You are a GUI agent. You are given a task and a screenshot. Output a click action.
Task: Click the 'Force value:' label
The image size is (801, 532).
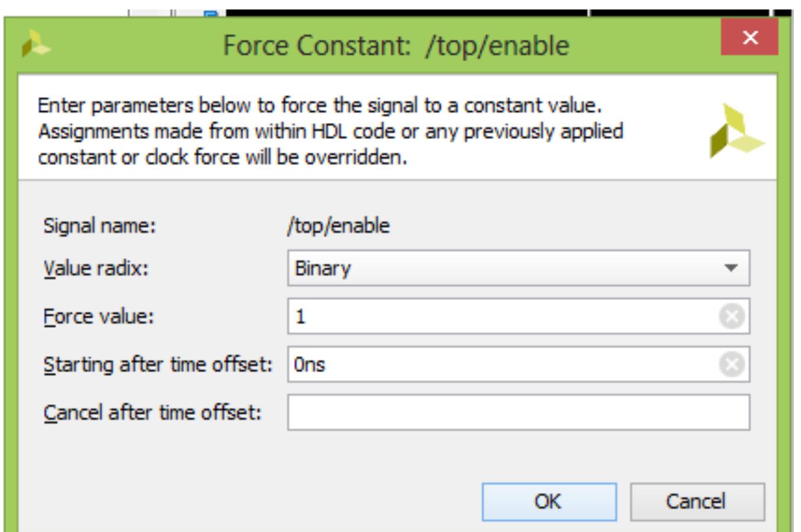(98, 317)
